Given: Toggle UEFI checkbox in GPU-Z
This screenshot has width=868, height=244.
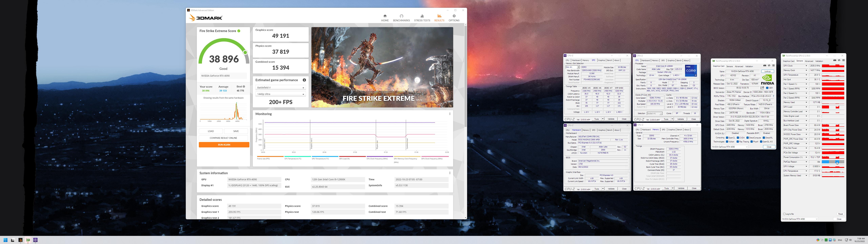Looking at the screenshot, I should (767, 88).
